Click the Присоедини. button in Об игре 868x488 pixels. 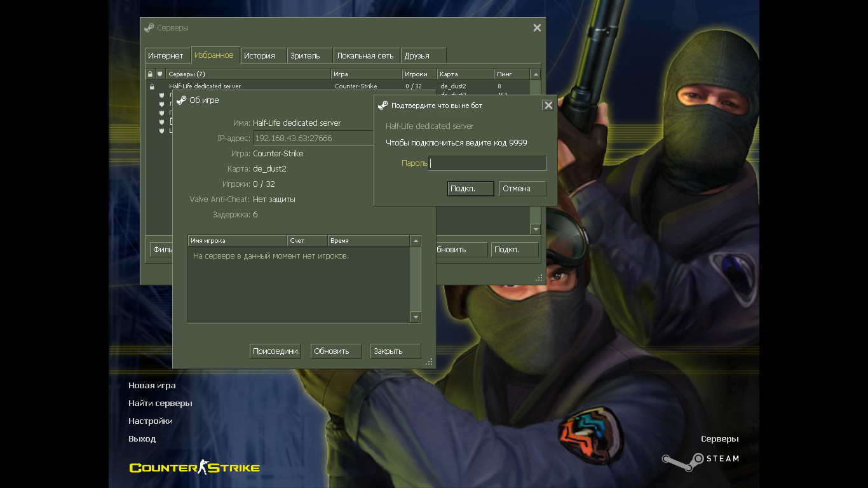(x=275, y=351)
